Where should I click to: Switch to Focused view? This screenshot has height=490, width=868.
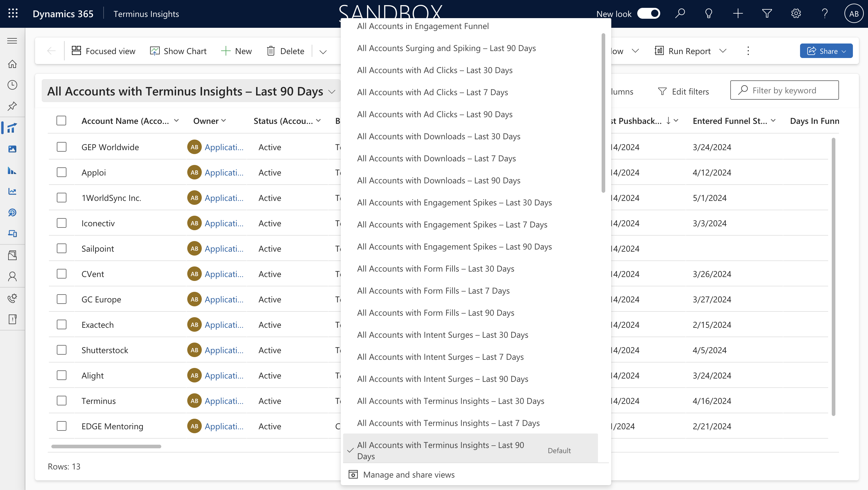[x=104, y=51]
